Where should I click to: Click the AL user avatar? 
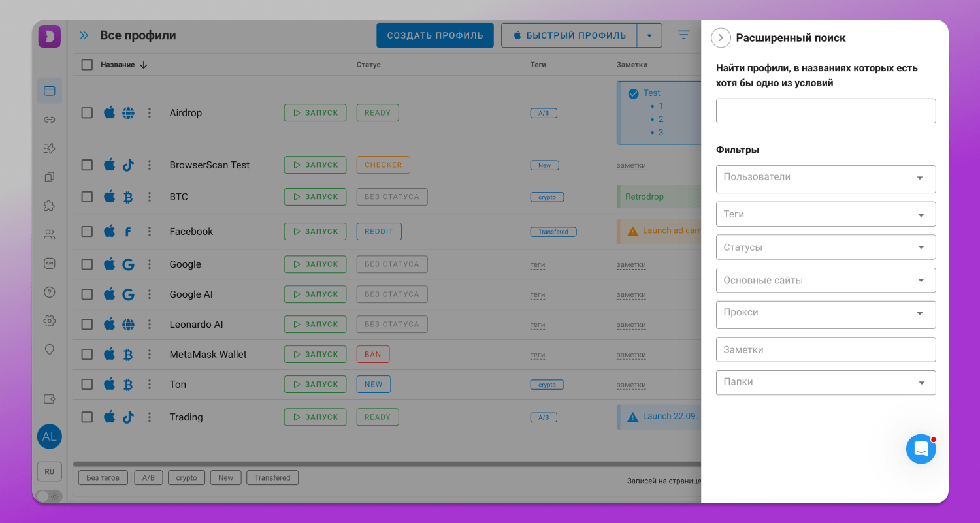pyautogui.click(x=50, y=437)
